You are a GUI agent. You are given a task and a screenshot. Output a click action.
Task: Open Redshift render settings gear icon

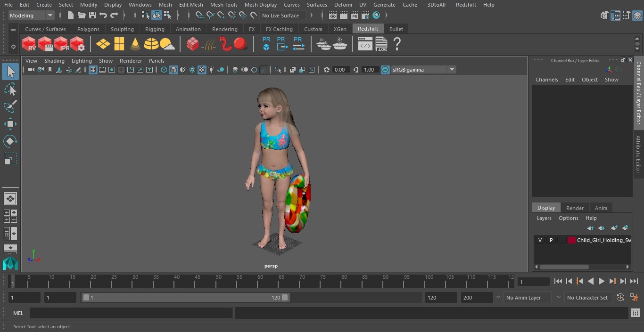[77, 44]
